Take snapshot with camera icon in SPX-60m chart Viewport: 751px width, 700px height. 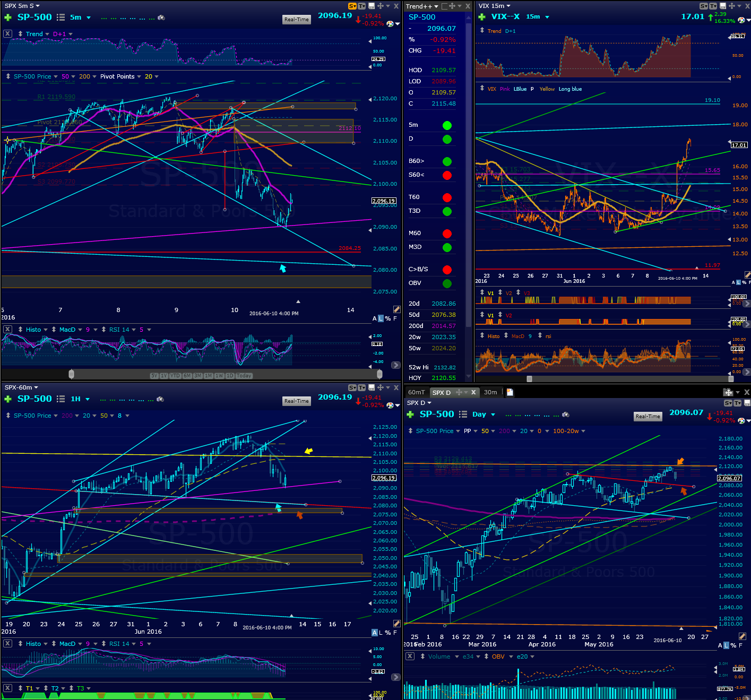[160, 399]
